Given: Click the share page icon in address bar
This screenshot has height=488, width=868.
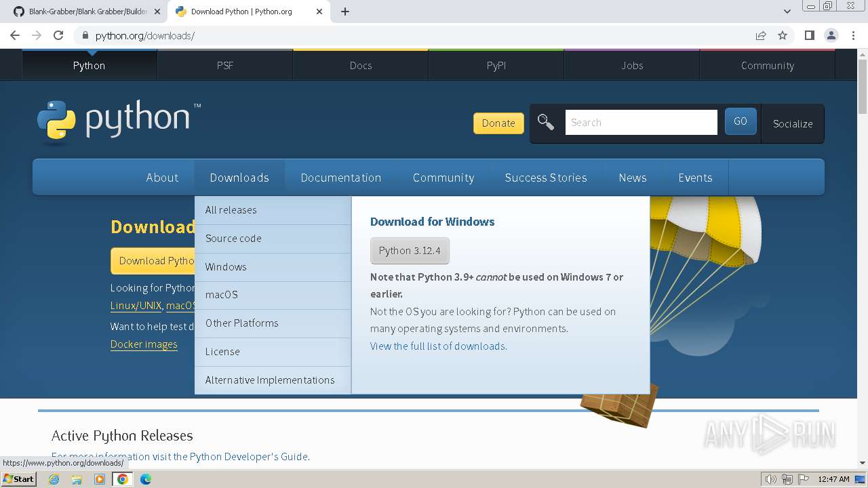Looking at the screenshot, I should coord(761,35).
